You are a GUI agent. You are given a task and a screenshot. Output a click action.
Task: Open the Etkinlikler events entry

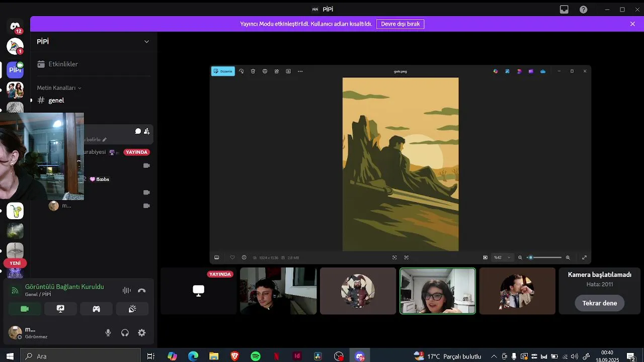[63, 64]
